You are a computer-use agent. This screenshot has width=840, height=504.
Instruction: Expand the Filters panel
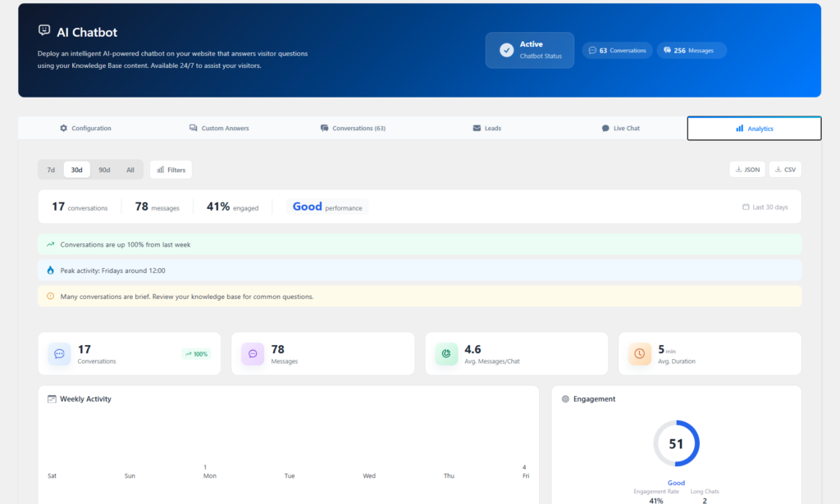170,169
